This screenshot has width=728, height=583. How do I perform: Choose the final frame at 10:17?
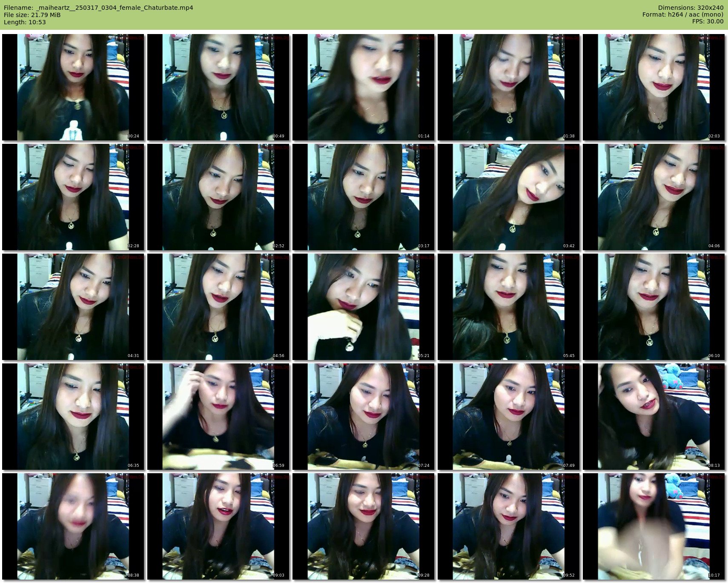coord(653,526)
